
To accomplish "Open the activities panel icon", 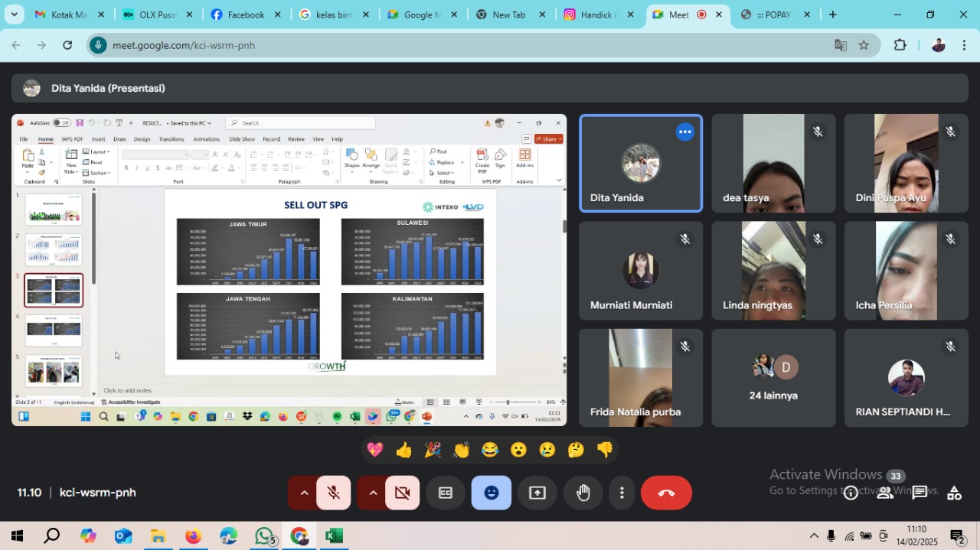I will pos(954,493).
